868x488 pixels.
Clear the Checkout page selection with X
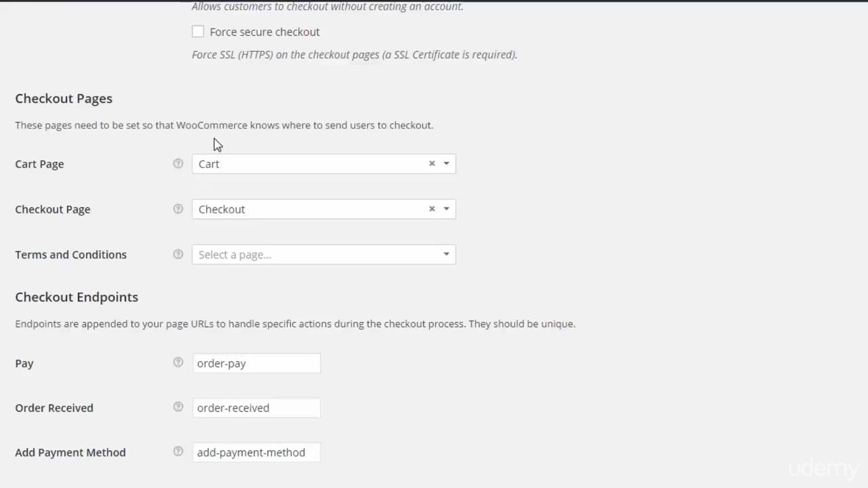pos(431,209)
